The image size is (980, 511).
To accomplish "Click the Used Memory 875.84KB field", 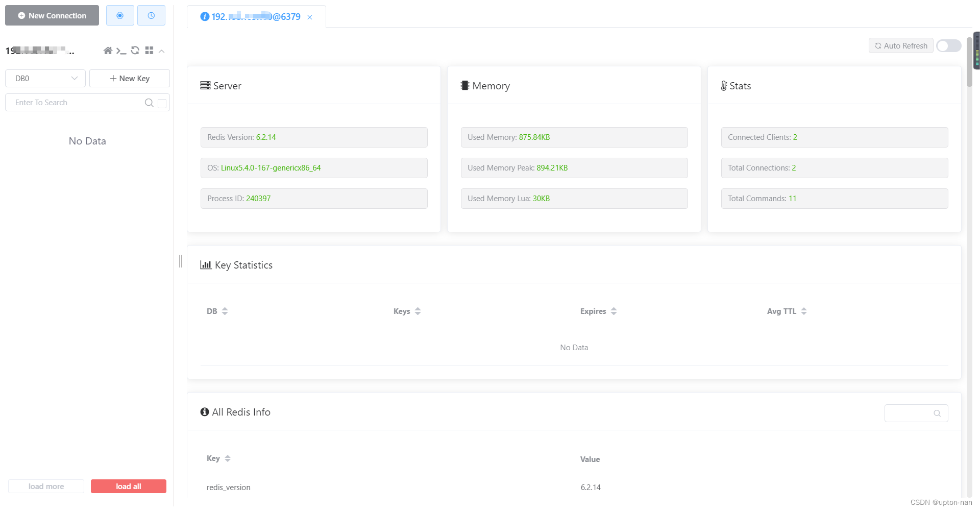I will tap(574, 137).
